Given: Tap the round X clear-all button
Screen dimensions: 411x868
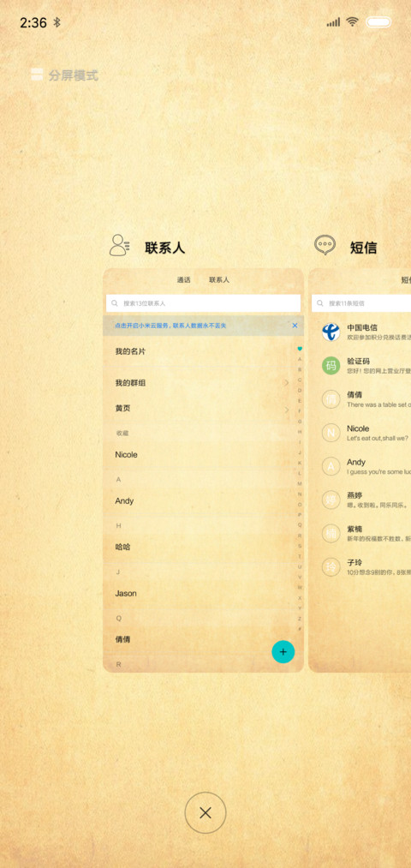Looking at the screenshot, I should pos(205,812).
